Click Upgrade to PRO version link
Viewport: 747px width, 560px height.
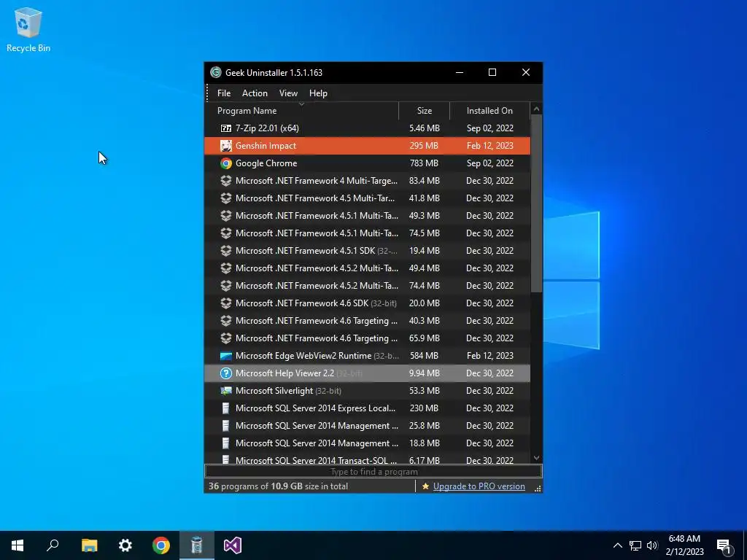coord(479,486)
